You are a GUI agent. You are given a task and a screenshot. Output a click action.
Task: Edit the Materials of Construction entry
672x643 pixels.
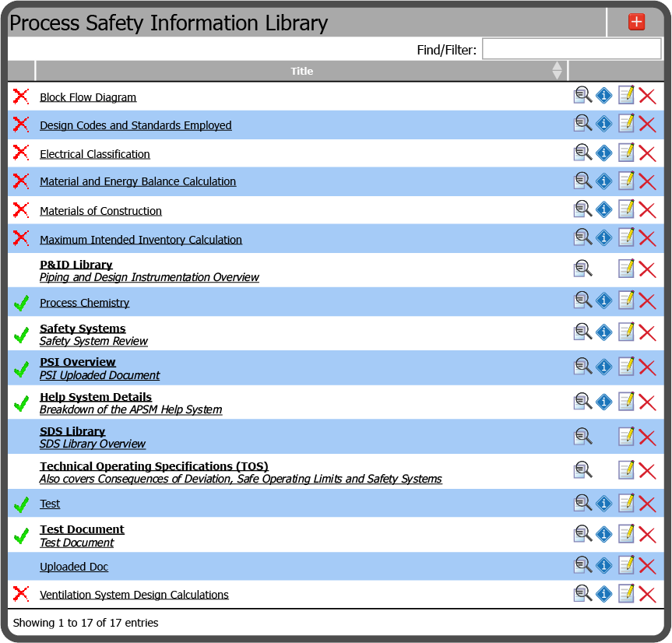point(626,209)
